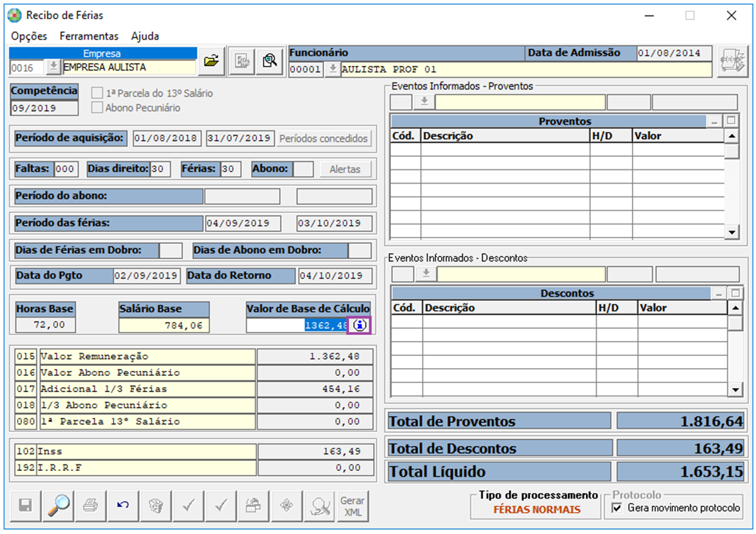Click the Data do Retorno field 04/10/2019
The height and width of the screenshot is (534, 756).
point(335,276)
